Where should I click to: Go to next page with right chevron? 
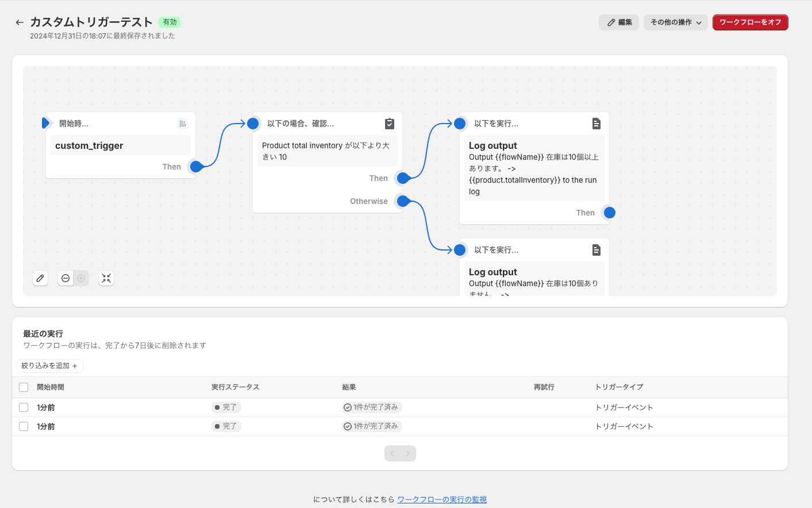408,453
